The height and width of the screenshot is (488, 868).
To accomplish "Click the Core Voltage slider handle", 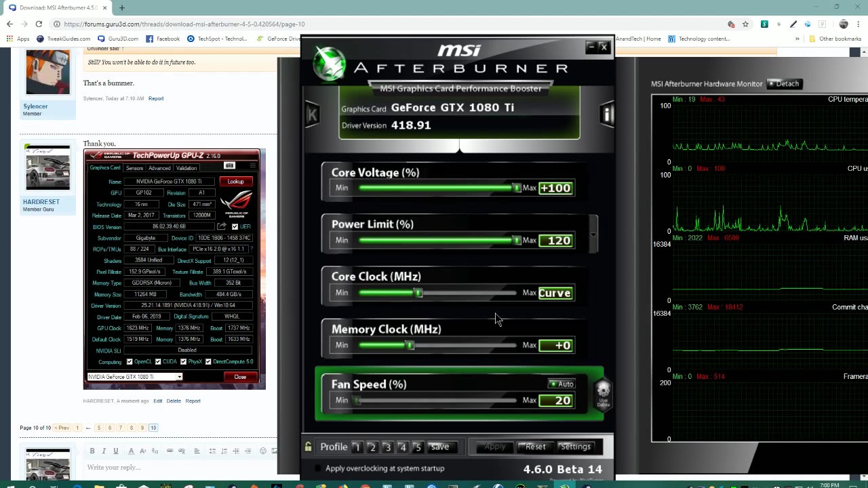I will coord(517,188).
